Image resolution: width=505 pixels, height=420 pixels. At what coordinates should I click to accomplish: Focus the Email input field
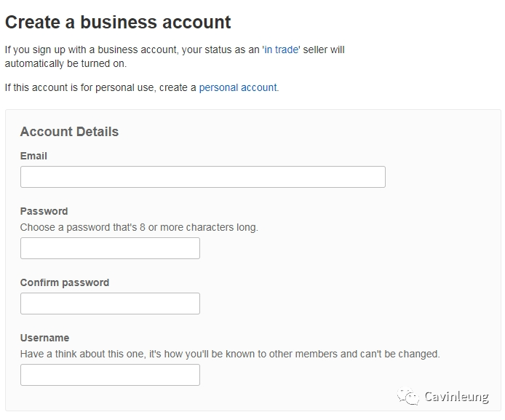(x=203, y=177)
